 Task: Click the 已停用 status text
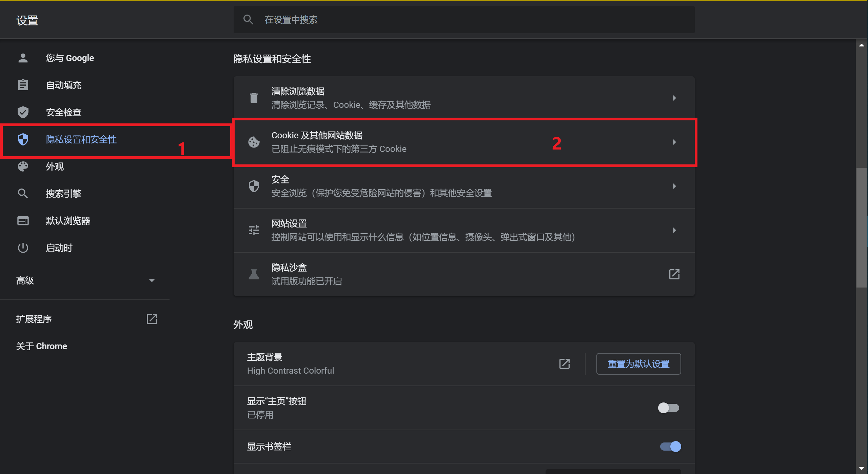tap(260, 415)
